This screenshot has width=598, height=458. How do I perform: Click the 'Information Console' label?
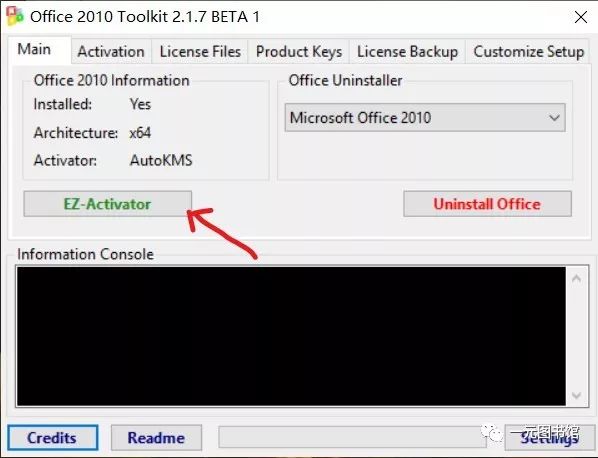[x=85, y=254]
